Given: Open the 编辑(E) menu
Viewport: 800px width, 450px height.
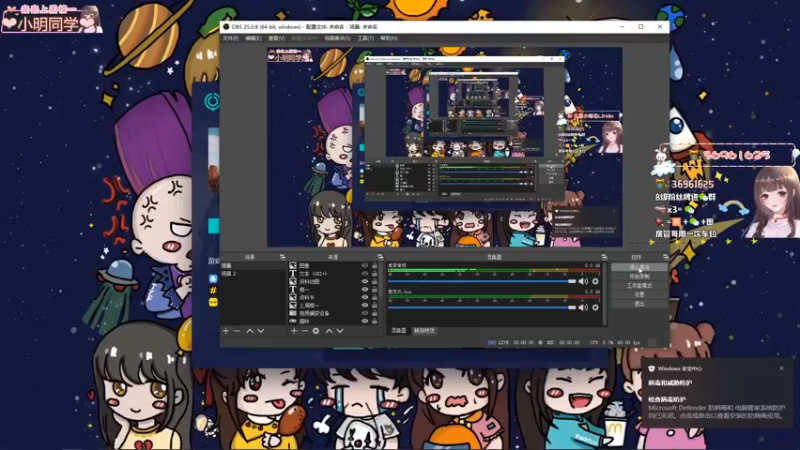Looking at the screenshot, I should tap(253, 38).
